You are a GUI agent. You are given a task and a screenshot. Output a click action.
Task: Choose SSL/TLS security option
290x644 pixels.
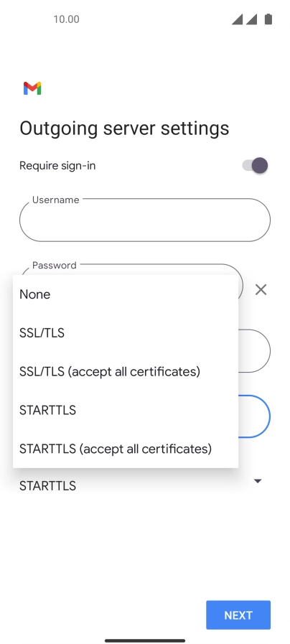[x=126, y=332]
